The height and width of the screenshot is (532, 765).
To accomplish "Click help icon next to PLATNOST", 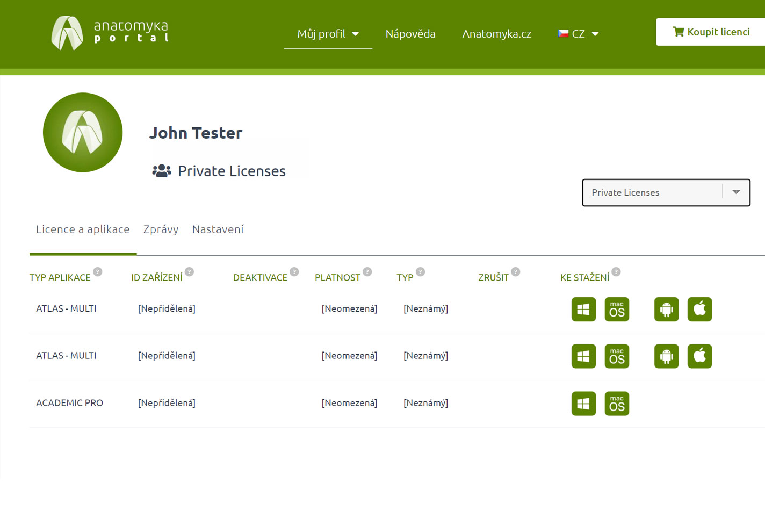I will click(x=367, y=272).
